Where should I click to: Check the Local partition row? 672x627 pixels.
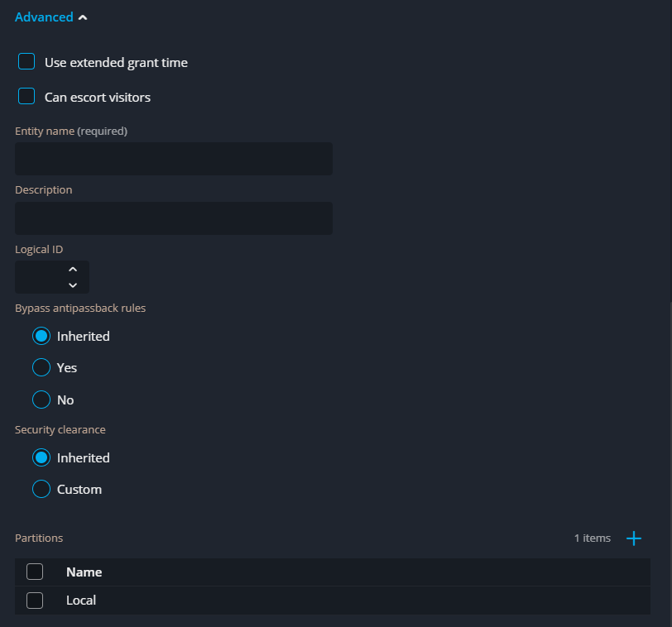point(35,599)
